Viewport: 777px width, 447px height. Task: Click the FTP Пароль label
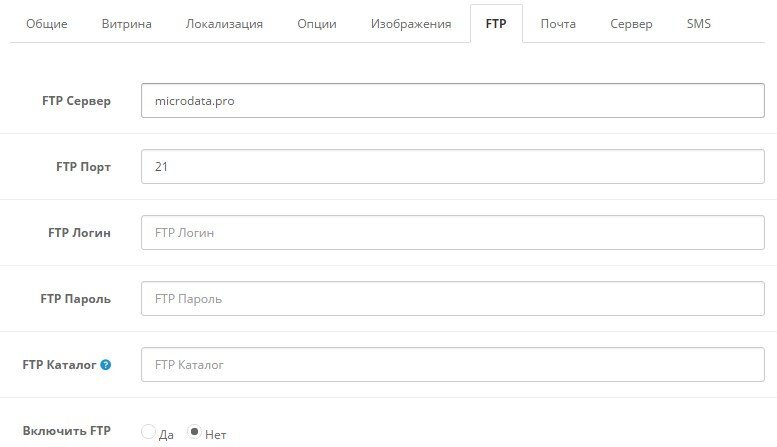click(75, 299)
